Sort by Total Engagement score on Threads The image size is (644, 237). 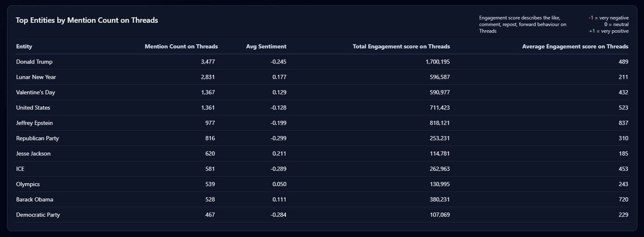(x=401, y=47)
